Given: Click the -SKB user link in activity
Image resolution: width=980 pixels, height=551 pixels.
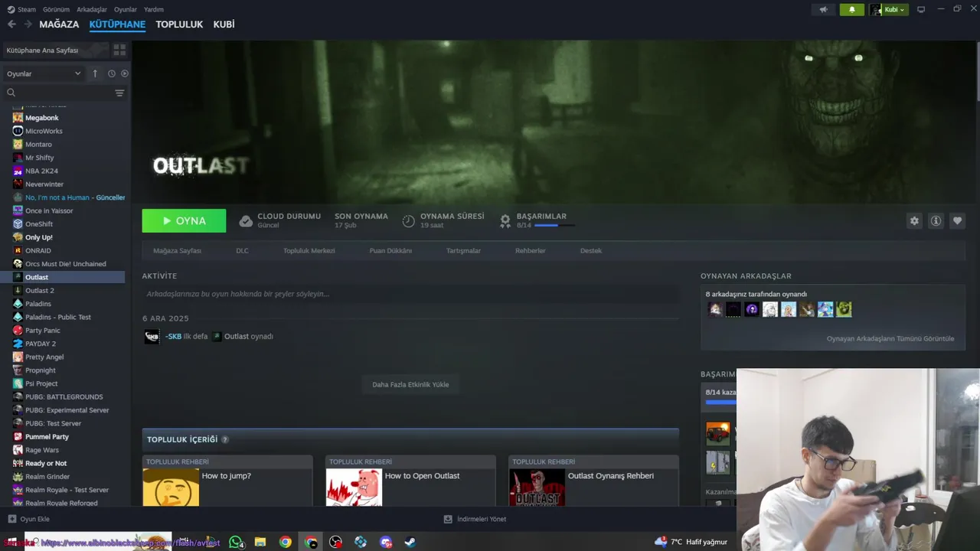Looking at the screenshot, I should [x=173, y=337].
